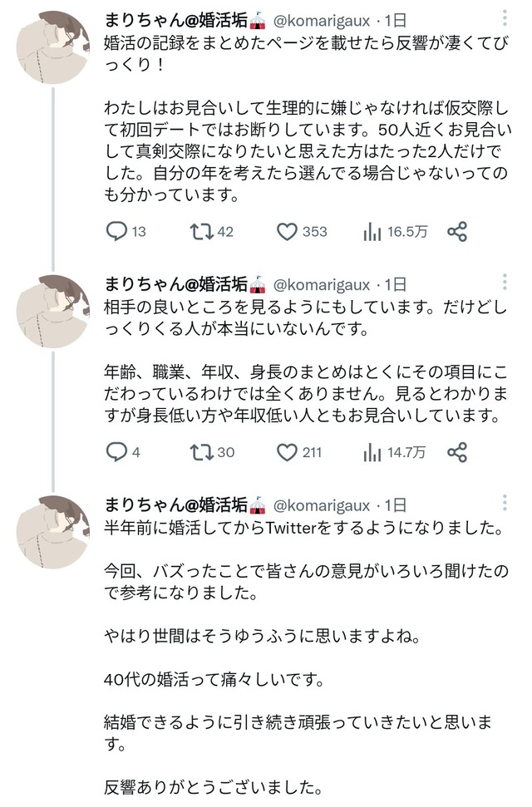Screen dimensions: 532x807
Task: Reply to the second tweet with 4 replies
Action: coord(116,452)
